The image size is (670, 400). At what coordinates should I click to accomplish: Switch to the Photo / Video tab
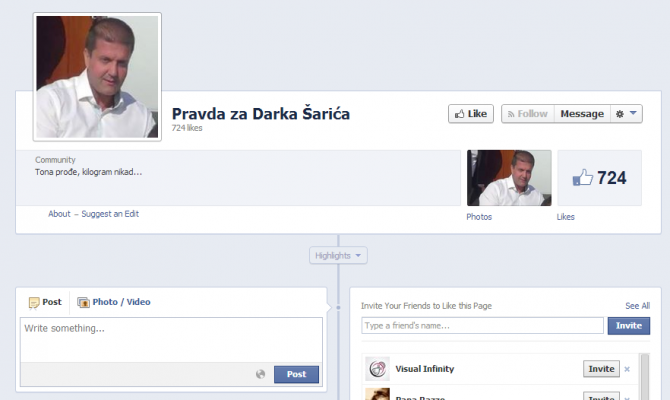point(114,302)
